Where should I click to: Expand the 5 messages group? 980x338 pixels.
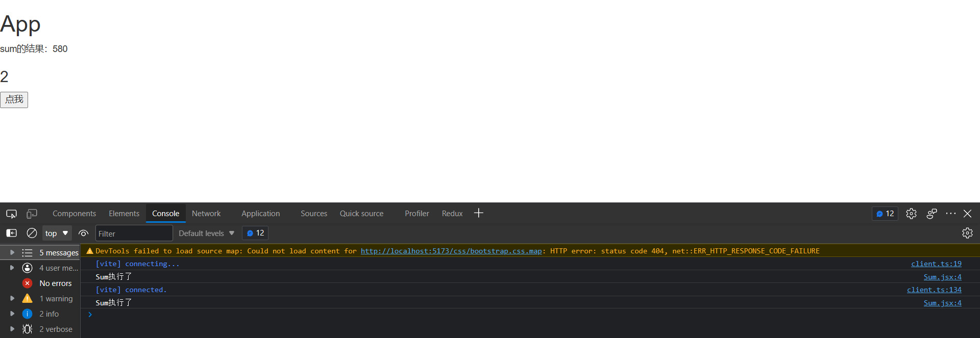coord(12,252)
